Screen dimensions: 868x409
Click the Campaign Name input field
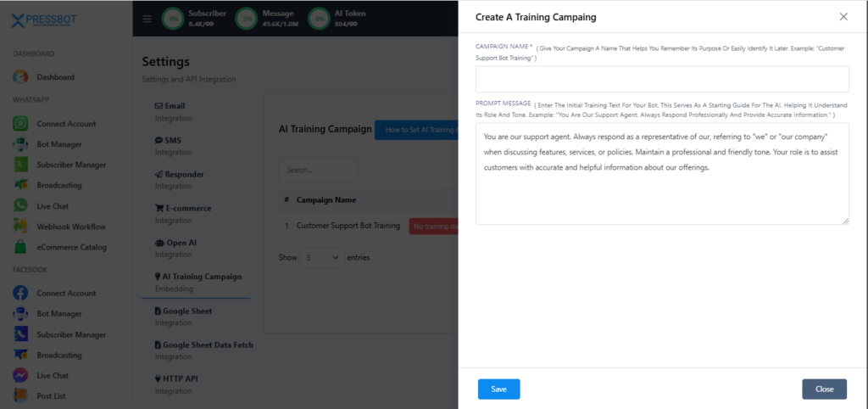[662, 80]
